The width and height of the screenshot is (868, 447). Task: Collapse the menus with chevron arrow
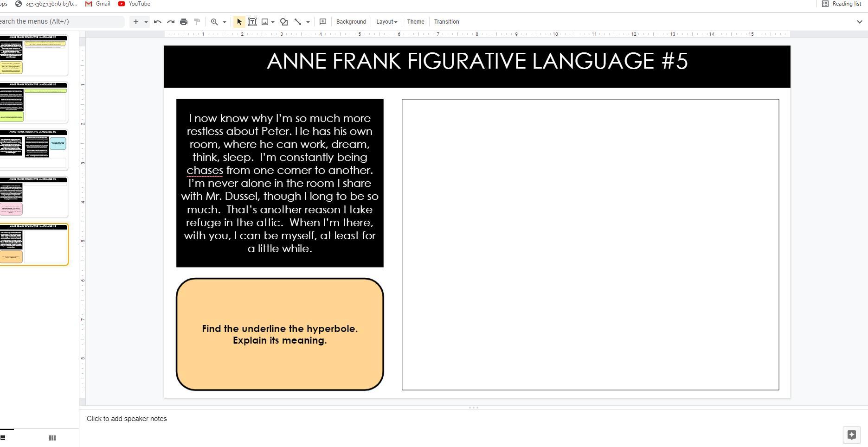pos(859,22)
